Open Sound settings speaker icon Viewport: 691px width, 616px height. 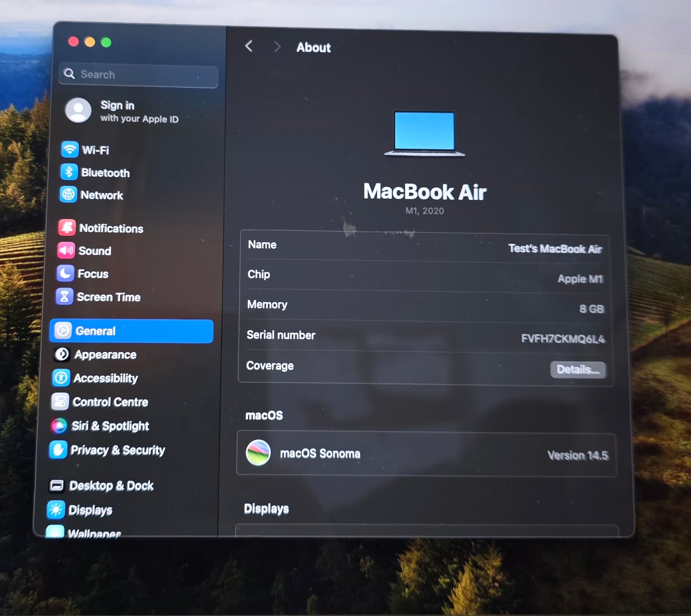point(66,251)
